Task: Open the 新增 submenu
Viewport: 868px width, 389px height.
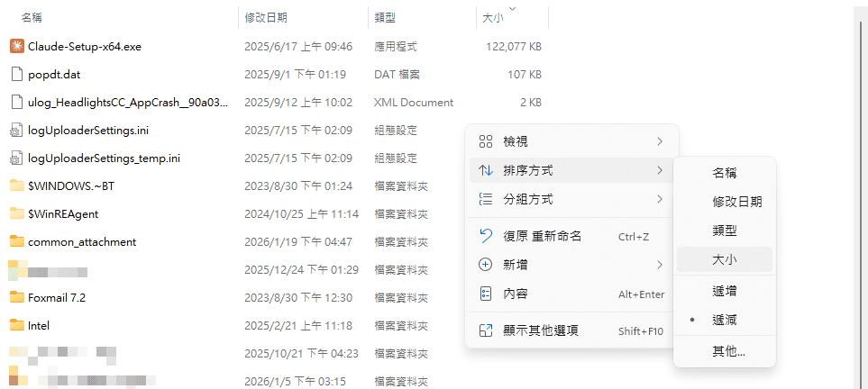Action: (571, 265)
